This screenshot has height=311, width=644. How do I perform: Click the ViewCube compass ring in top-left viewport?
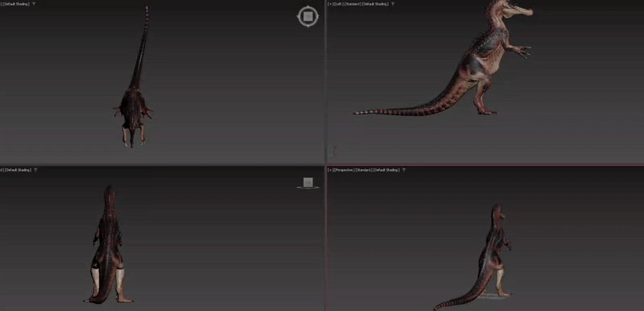(x=308, y=16)
